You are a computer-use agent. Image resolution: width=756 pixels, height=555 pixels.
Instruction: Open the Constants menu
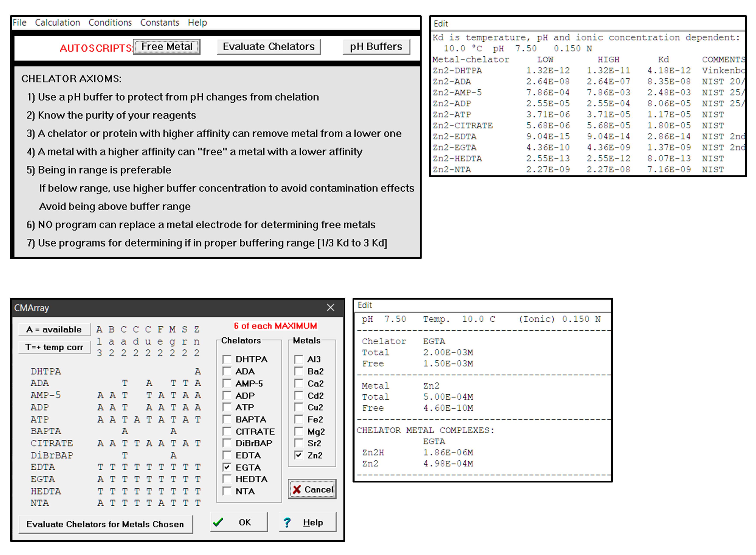tap(159, 23)
